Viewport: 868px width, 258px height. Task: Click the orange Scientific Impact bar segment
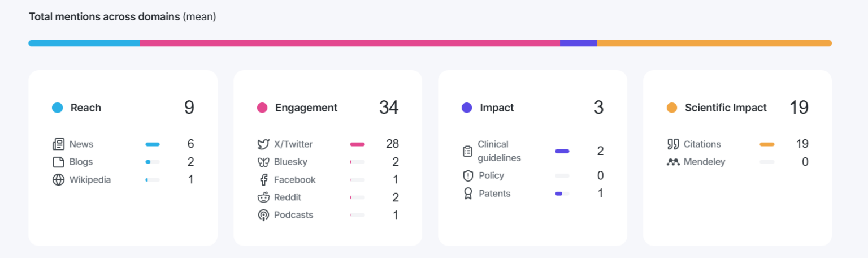[714, 43]
